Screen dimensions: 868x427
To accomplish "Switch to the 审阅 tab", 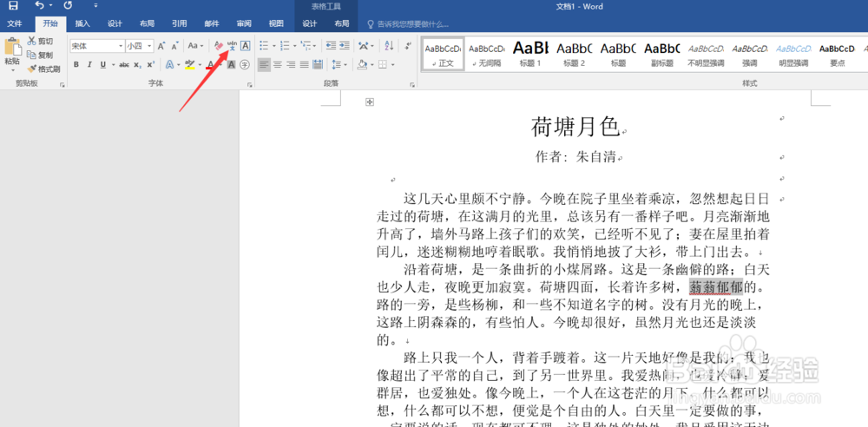I will coord(244,23).
